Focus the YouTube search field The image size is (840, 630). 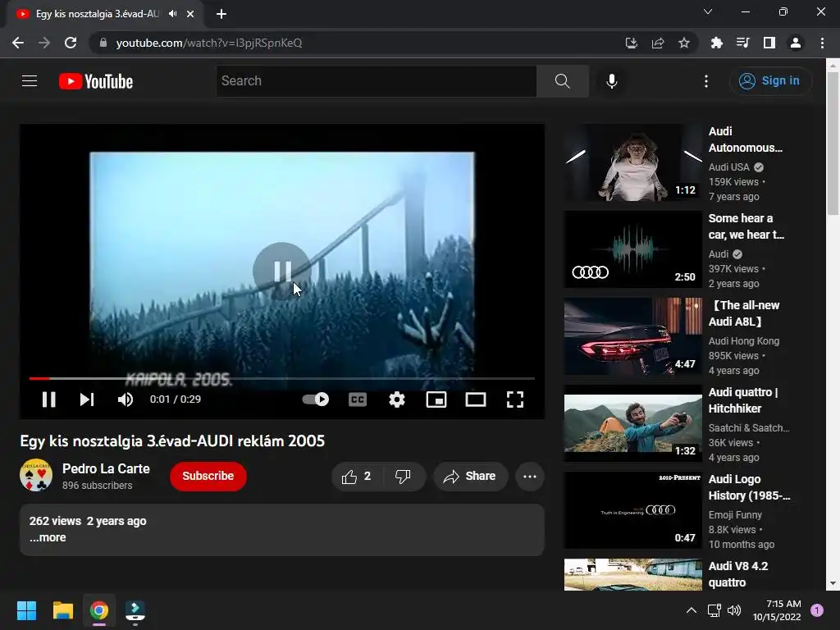point(377,81)
